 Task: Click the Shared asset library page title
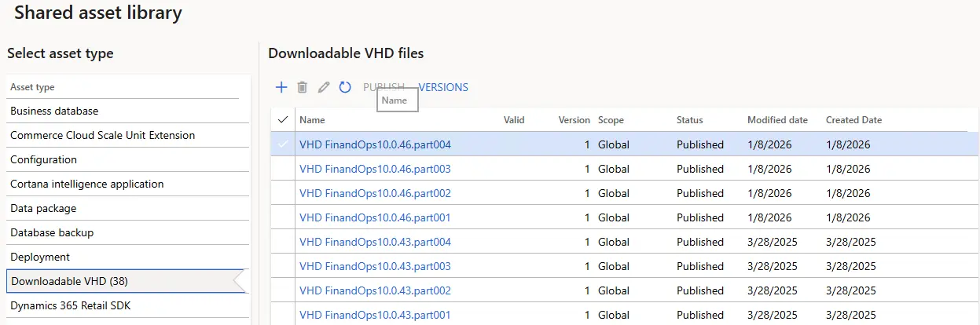point(98,13)
